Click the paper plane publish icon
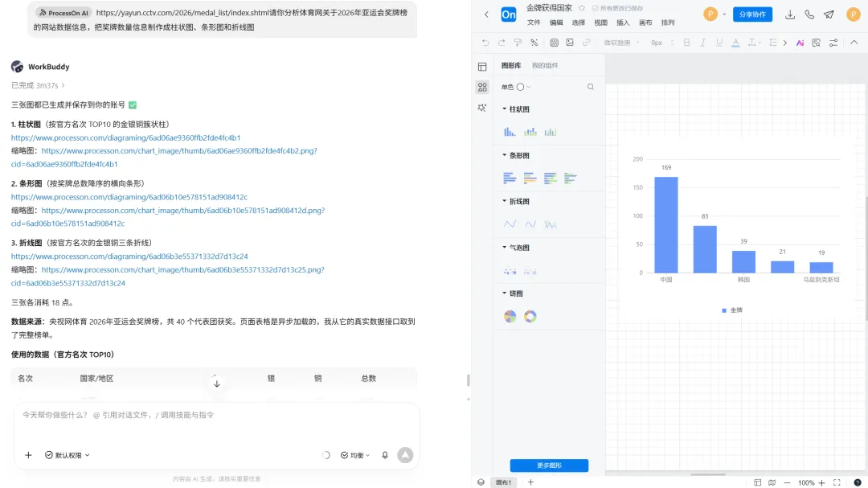This screenshot has height=488, width=868. pos(829,15)
